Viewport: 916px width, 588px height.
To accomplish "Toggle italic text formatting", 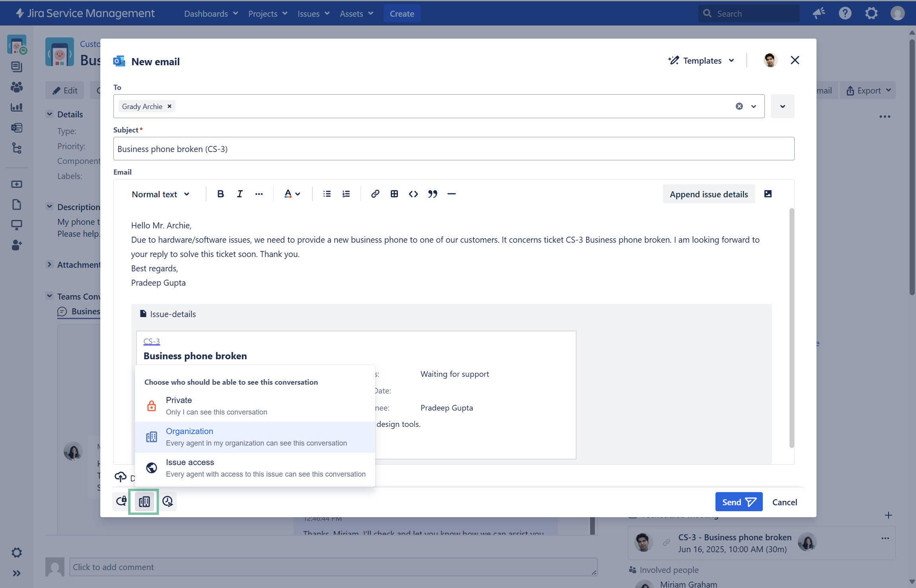I will pyautogui.click(x=240, y=194).
